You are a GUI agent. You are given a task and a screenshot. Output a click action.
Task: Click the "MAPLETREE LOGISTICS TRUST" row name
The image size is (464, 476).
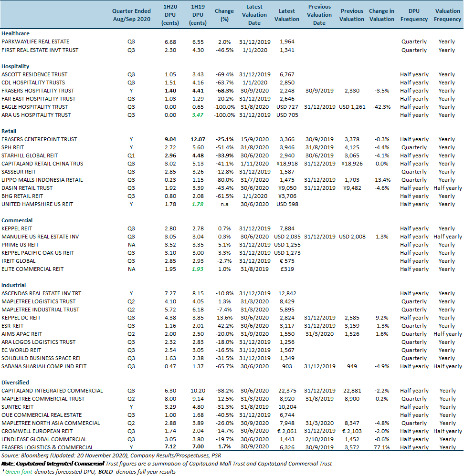[39, 301]
